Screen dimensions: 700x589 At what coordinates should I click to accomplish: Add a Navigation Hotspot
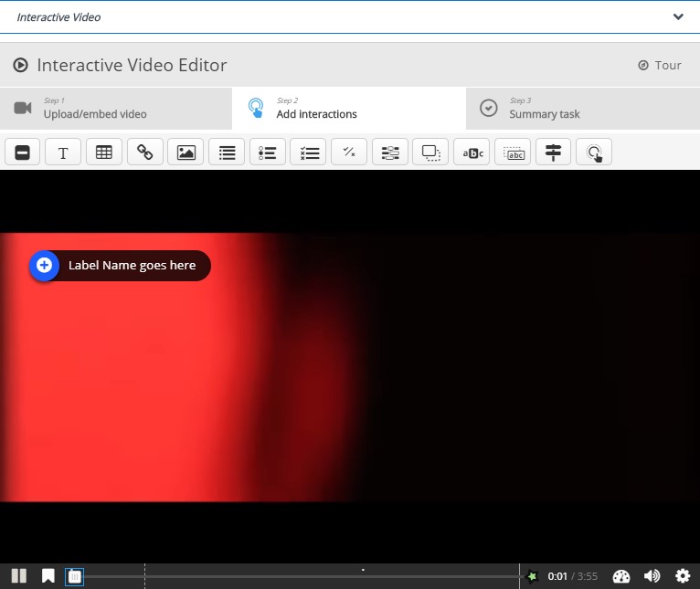pyautogui.click(x=594, y=153)
